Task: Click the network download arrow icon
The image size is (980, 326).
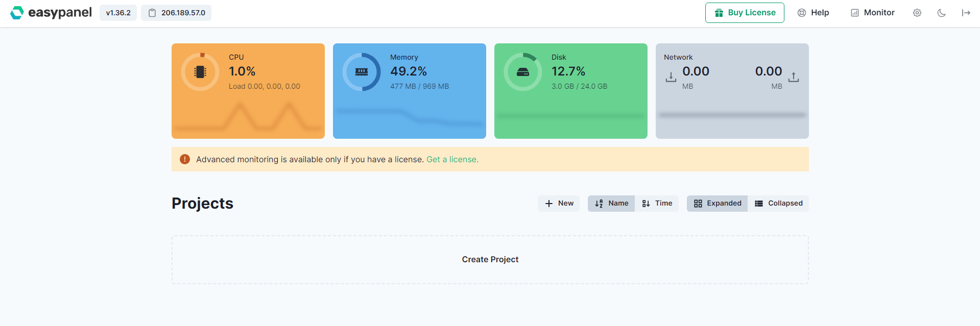Action: [671, 77]
